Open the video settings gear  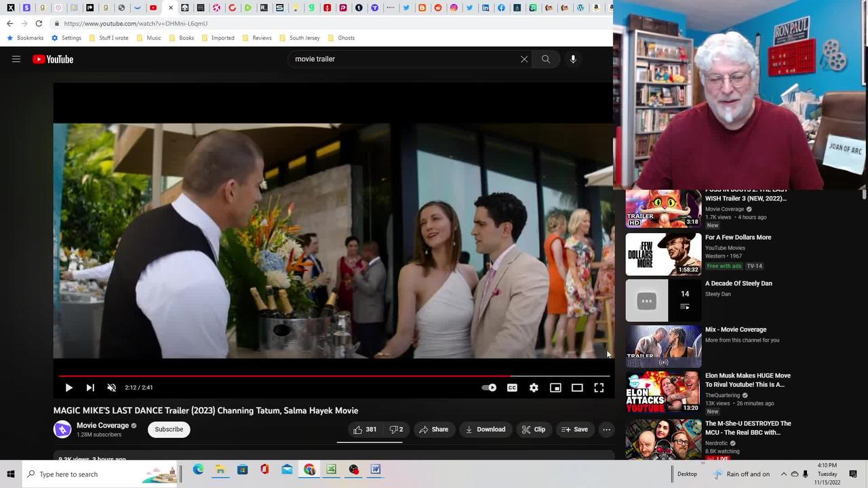(x=534, y=388)
